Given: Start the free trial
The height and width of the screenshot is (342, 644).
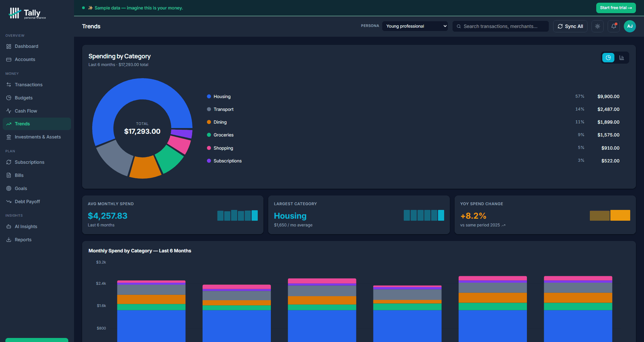Looking at the screenshot, I should (616, 8).
